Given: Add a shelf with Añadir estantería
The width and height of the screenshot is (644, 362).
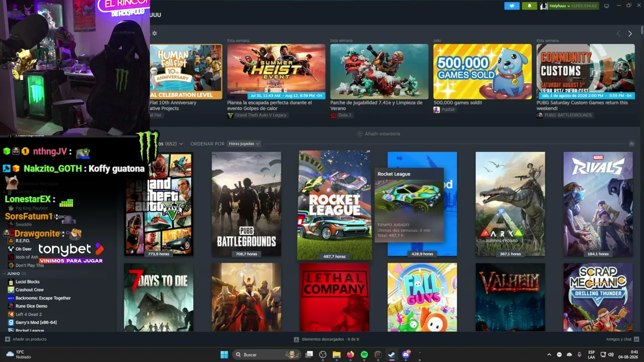Looking at the screenshot, I should coord(379,134).
